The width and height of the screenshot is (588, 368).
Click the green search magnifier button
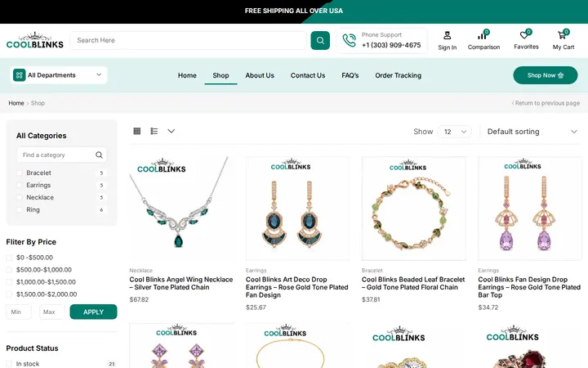click(320, 40)
